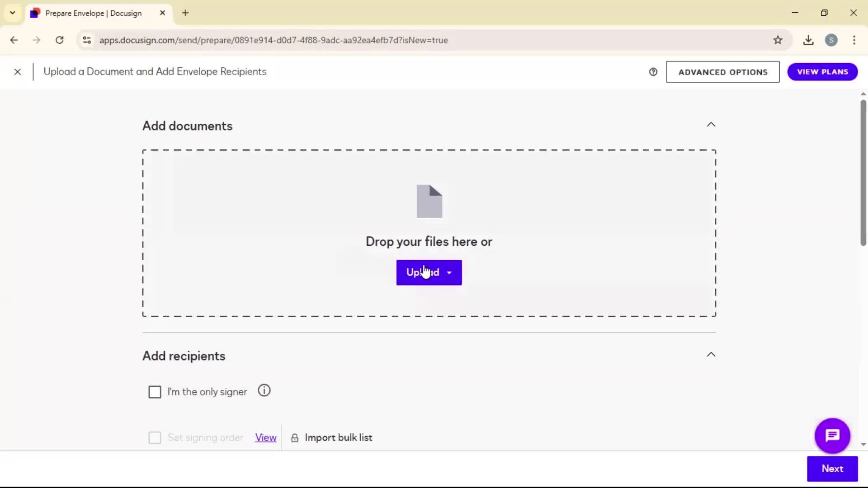This screenshot has height=488, width=868.
Task: Click the View Plans button
Action: point(822,72)
